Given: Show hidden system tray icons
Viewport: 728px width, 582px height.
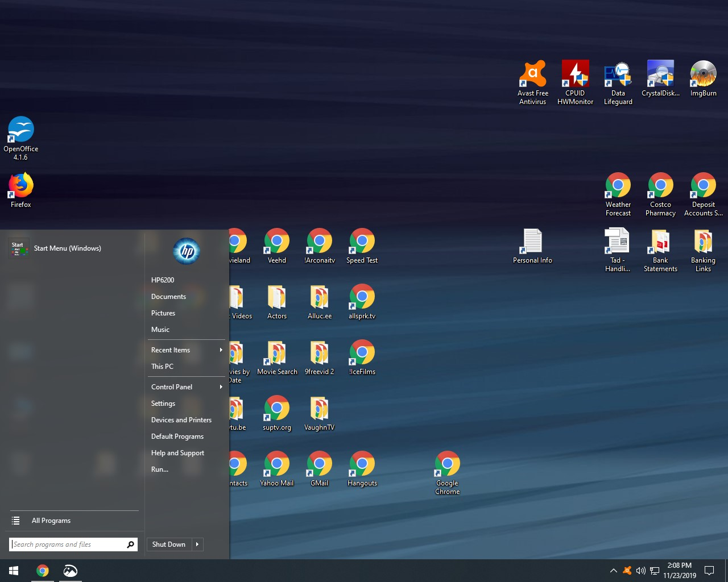Looking at the screenshot, I should (613, 571).
